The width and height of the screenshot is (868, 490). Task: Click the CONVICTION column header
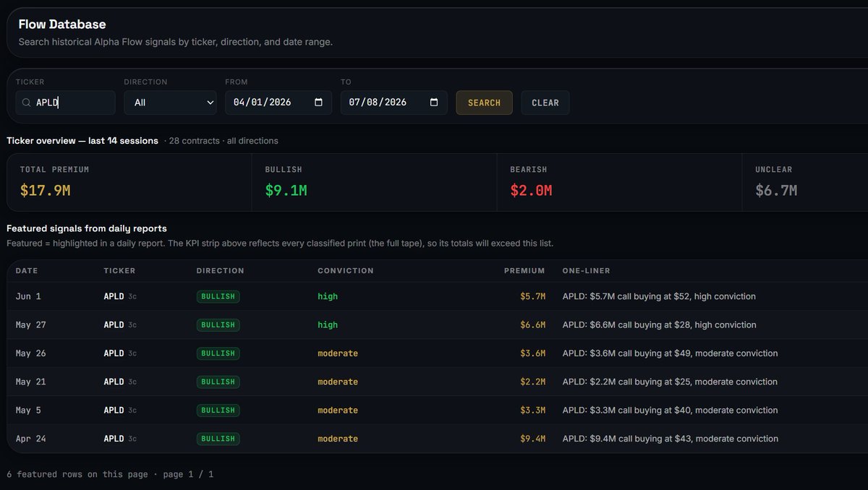(x=346, y=271)
